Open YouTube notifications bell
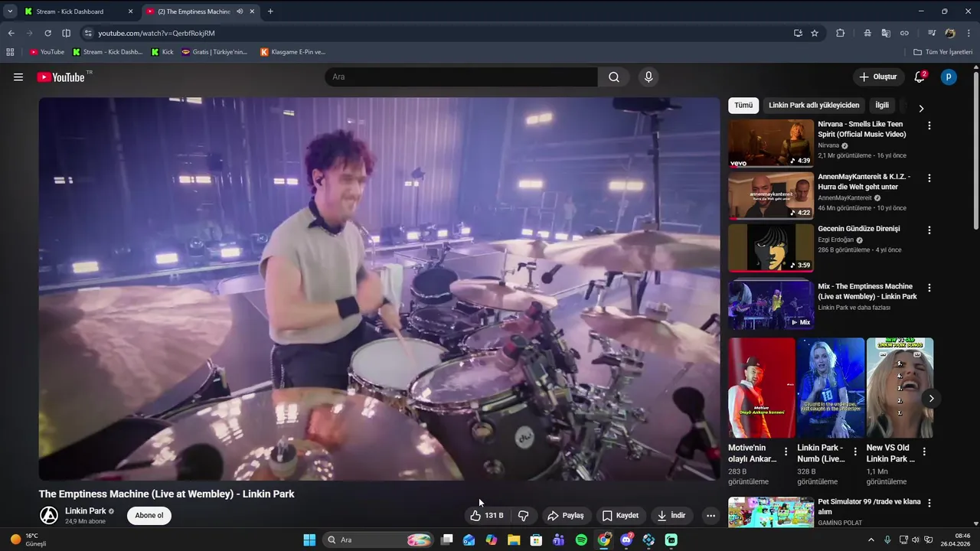Screen dimensions: 980x551 [920, 77]
